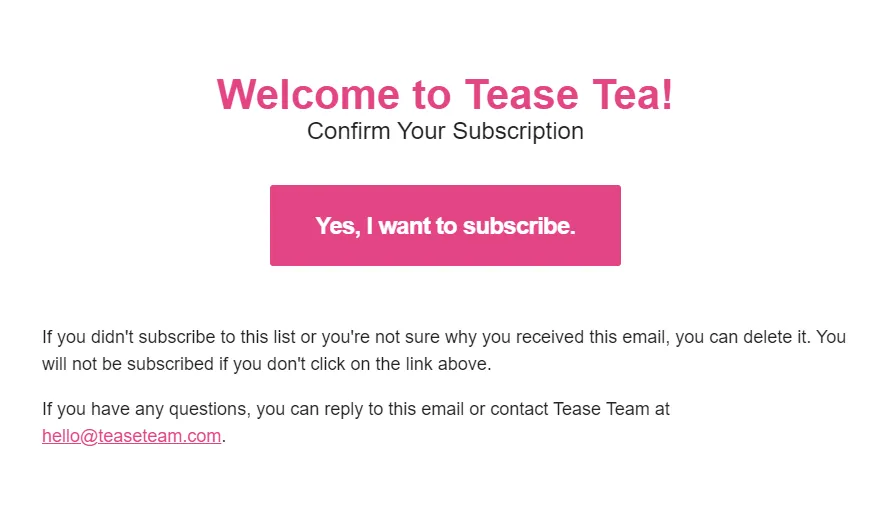The height and width of the screenshot is (522, 889).
Task: Click the "Yes, I want to subscribe." button
Action: tap(445, 226)
